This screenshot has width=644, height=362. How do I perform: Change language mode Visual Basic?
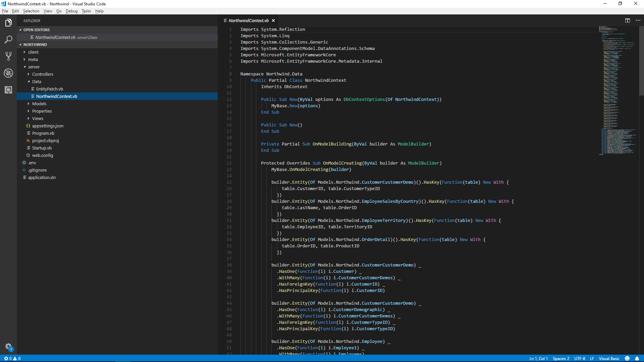tap(609, 358)
